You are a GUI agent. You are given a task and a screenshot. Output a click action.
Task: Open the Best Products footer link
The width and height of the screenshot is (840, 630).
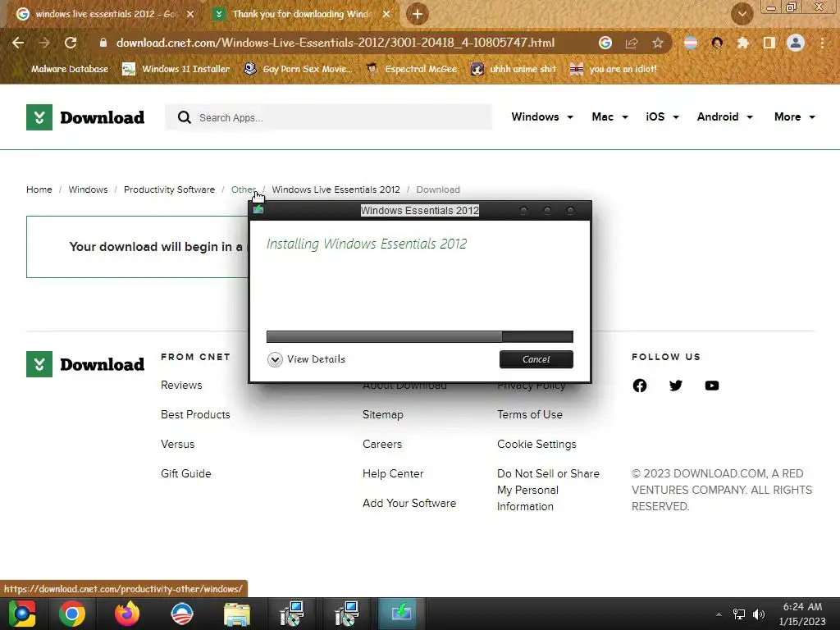click(x=195, y=414)
